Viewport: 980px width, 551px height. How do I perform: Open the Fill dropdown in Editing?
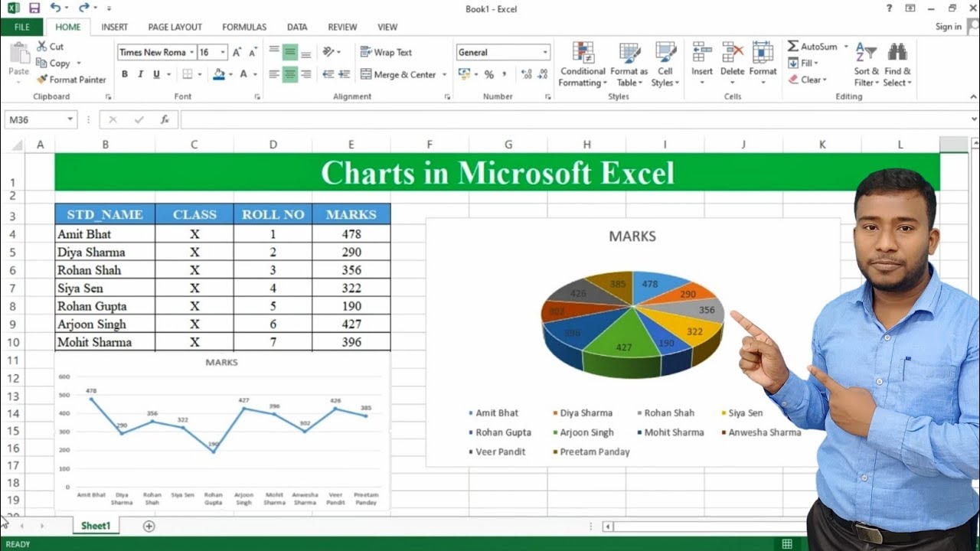pyautogui.click(x=804, y=64)
